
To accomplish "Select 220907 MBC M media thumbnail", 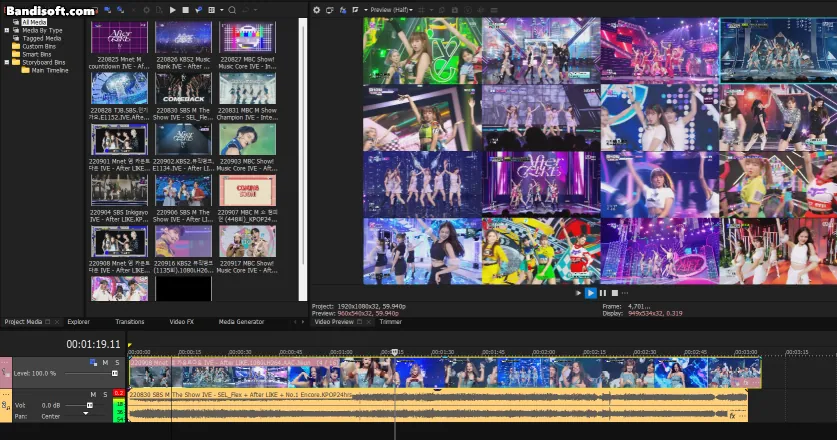I will pyautogui.click(x=247, y=191).
